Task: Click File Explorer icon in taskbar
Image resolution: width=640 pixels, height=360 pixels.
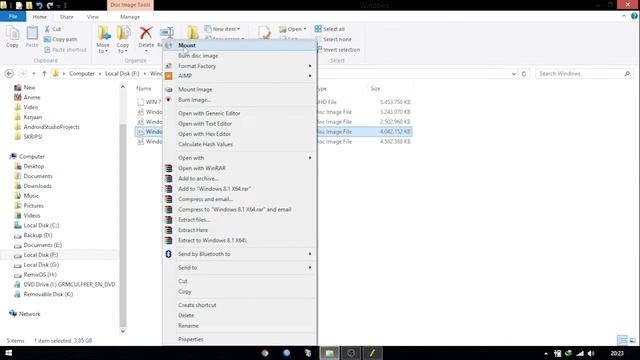Action: (x=329, y=353)
